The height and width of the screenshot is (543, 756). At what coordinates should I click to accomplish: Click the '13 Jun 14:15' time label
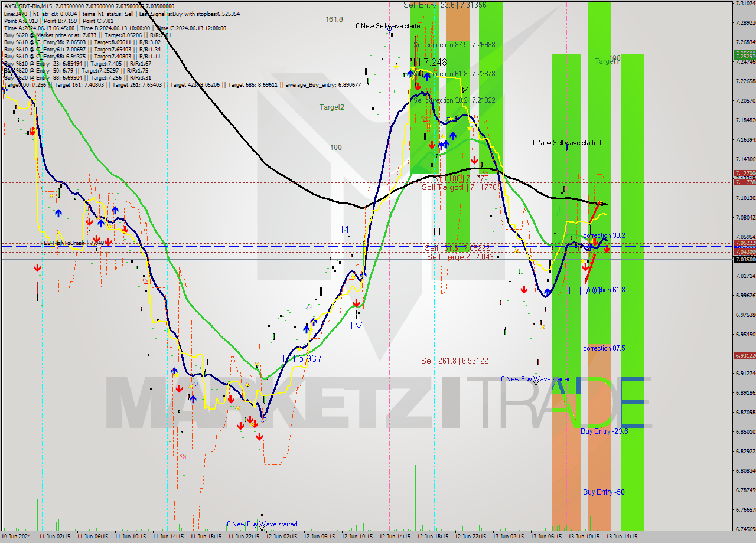622,537
